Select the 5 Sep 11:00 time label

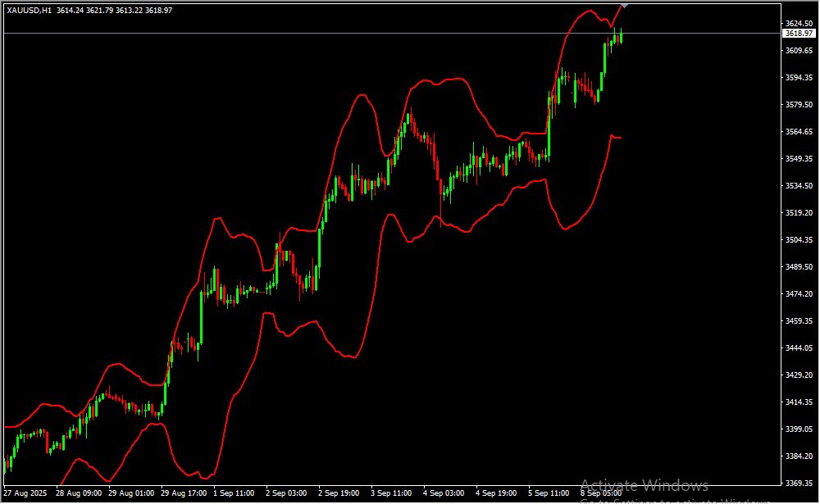coord(549,493)
